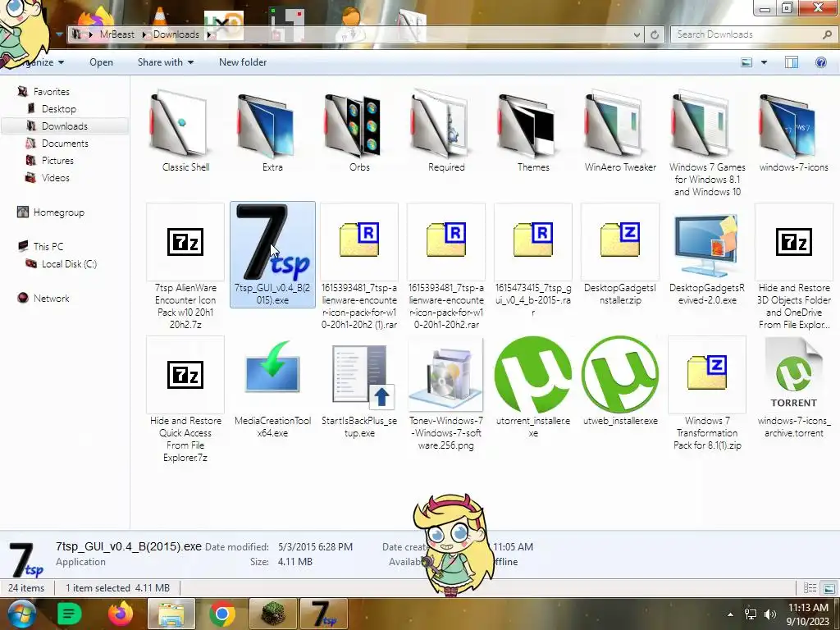
Task: Click the New folder button
Action: tap(243, 62)
